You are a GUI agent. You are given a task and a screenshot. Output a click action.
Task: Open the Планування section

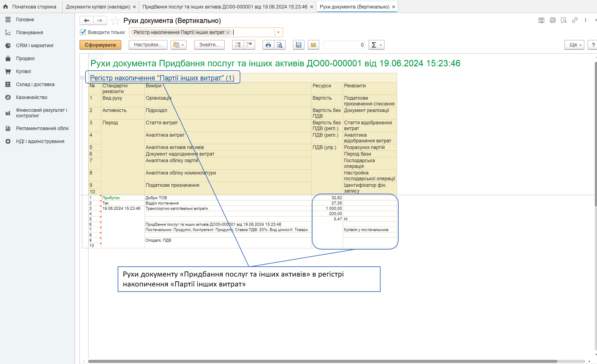coord(37,32)
